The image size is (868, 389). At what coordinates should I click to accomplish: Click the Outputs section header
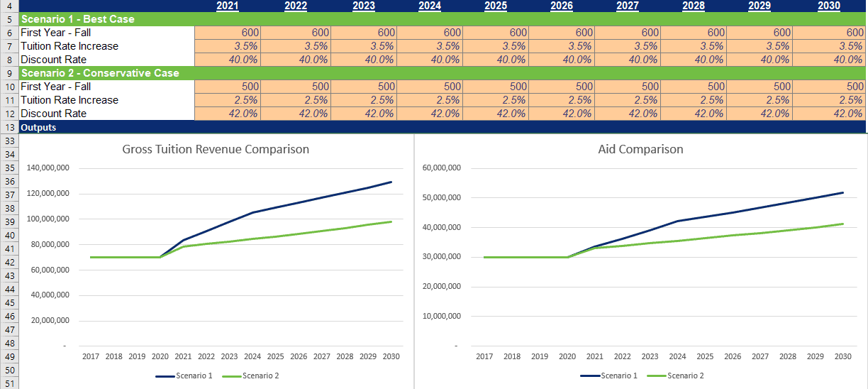click(x=39, y=128)
